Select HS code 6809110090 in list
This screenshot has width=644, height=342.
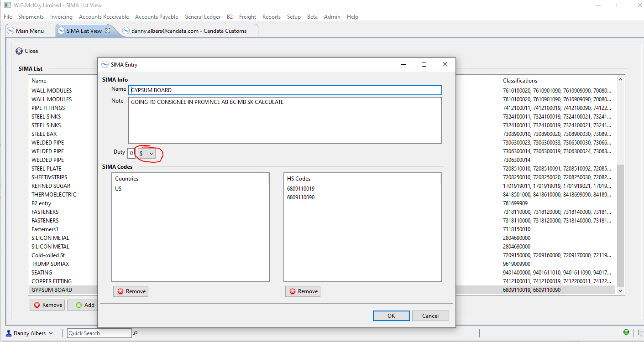coord(301,197)
